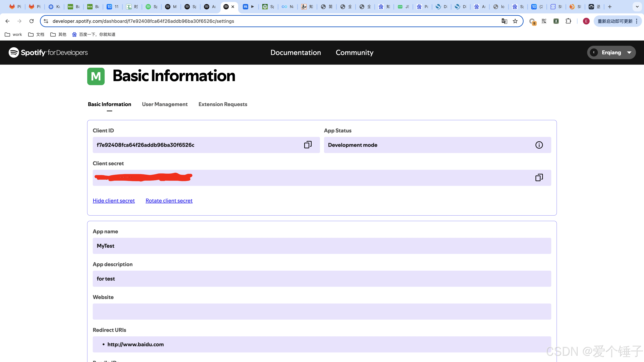Click the Website input field

[322, 311]
